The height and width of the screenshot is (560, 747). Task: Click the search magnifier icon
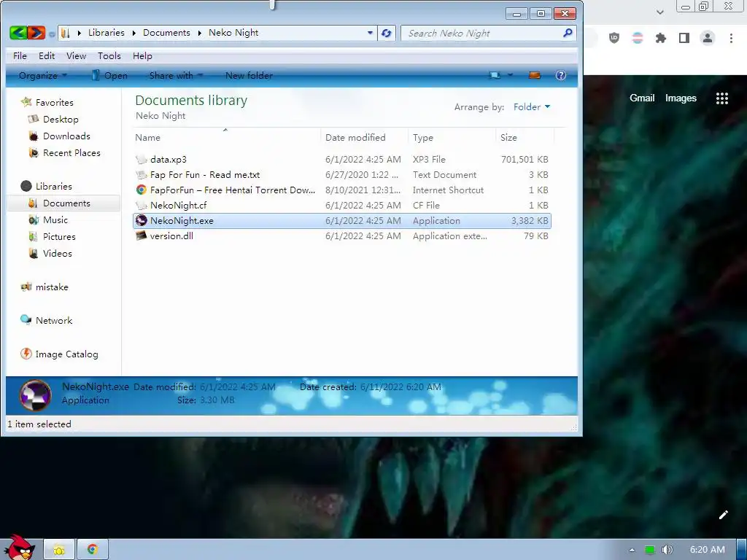coord(568,33)
